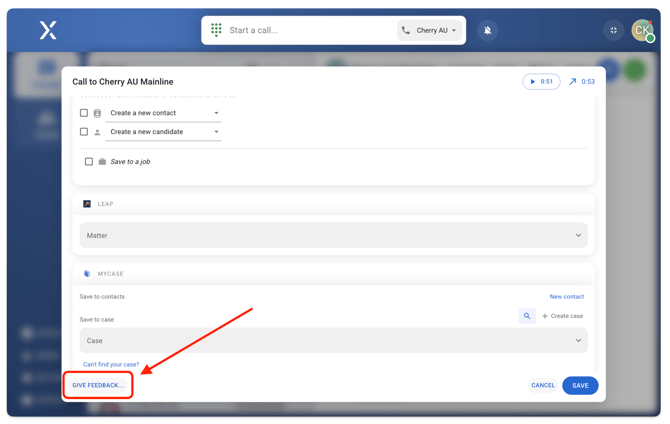Screen dimensions: 670x424
Task: Click the MyCase shield icon
Action: (87, 274)
